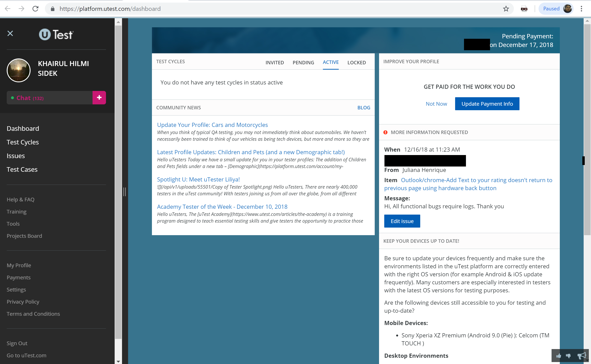Switch to PENDING test cycles tab
The width and height of the screenshot is (591, 364).
coord(303,62)
